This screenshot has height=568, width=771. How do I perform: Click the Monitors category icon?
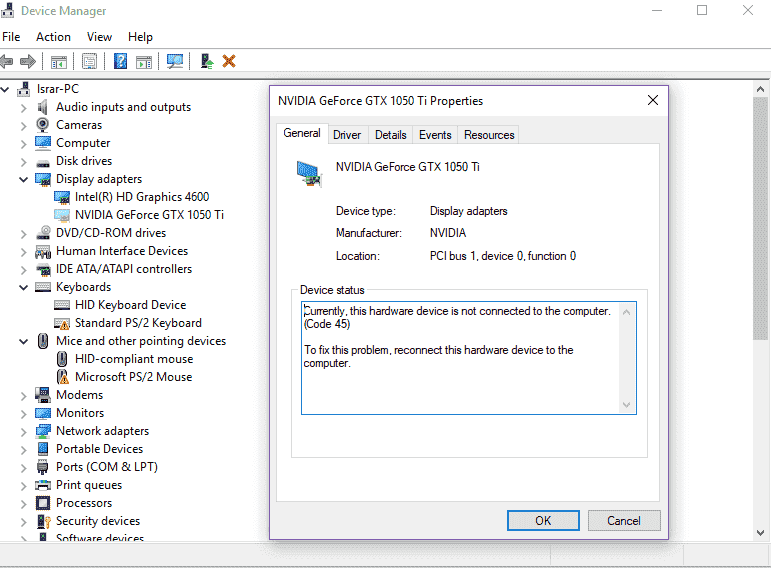click(43, 413)
